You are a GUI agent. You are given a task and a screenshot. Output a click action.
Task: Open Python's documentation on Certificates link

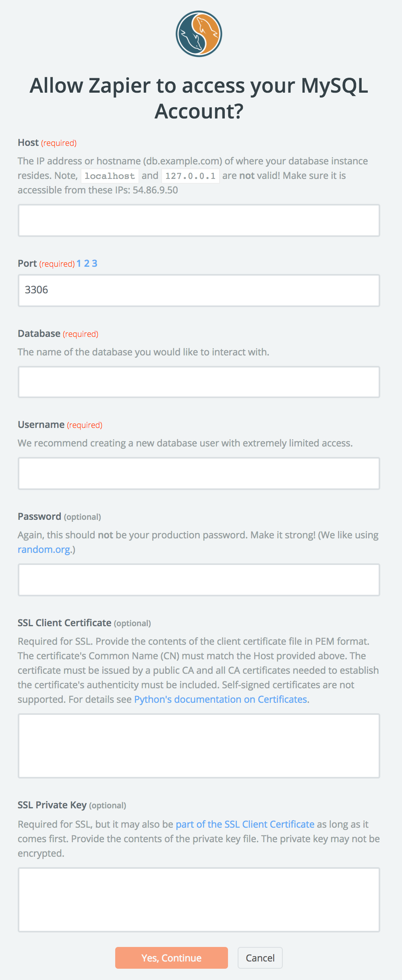click(x=221, y=700)
